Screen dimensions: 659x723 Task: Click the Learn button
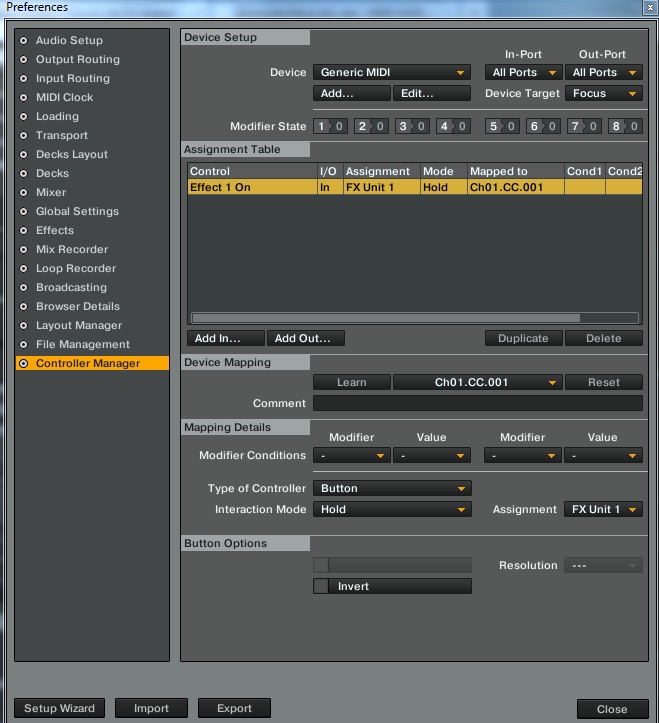click(352, 382)
